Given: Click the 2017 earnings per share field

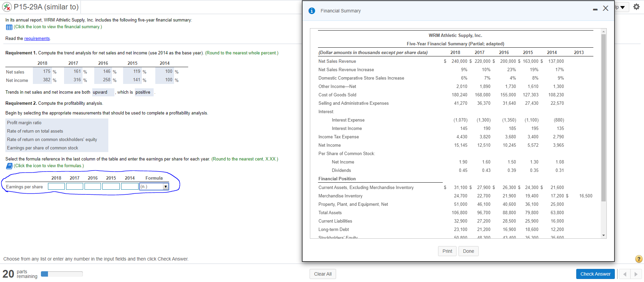Looking at the screenshot, I should tap(74, 186).
